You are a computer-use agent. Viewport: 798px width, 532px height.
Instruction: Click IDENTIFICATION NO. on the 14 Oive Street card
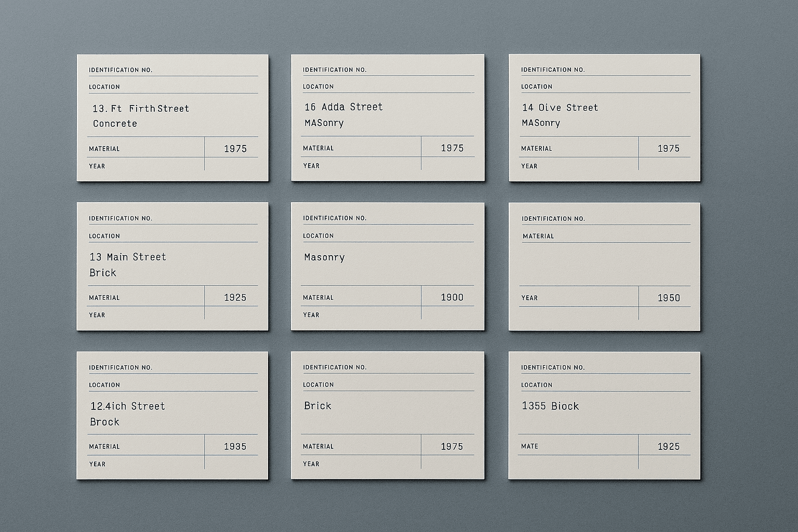click(553, 70)
